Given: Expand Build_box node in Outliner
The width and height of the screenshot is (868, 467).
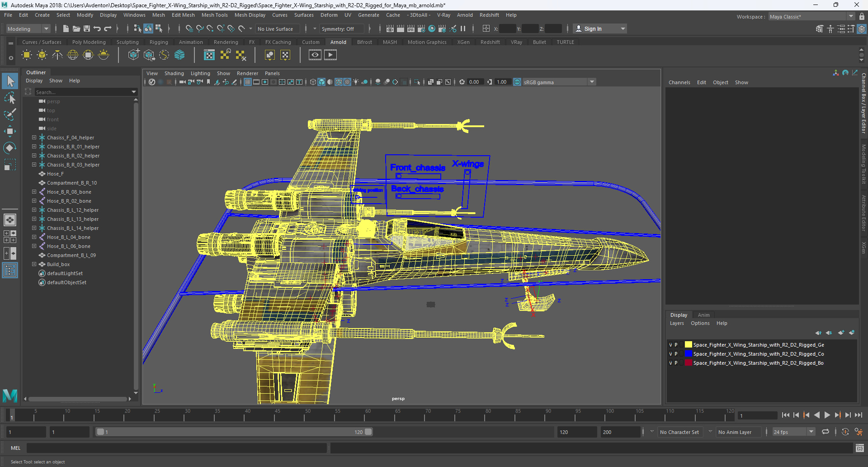Looking at the screenshot, I should point(34,264).
